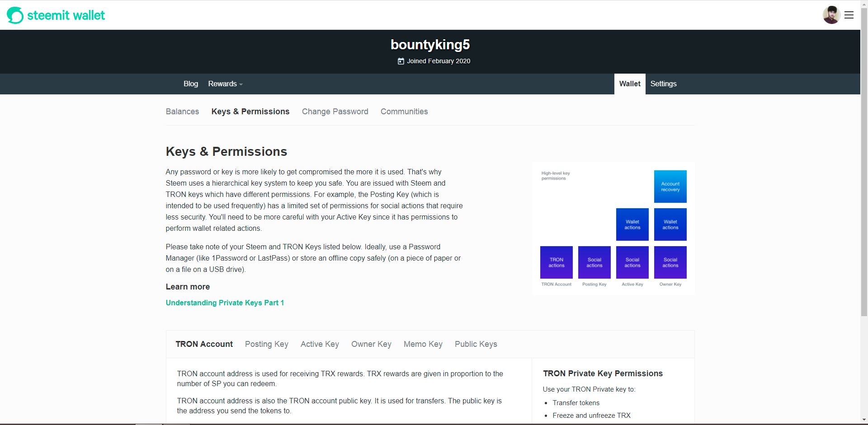The height and width of the screenshot is (425, 868).
Task: Switch to the Wallet tab
Action: click(x=630, y=84)
